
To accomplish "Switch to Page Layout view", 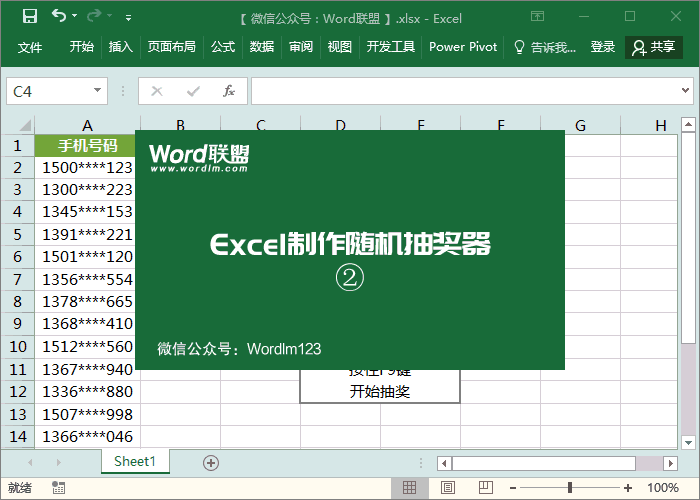I will [x=447, y=488].
